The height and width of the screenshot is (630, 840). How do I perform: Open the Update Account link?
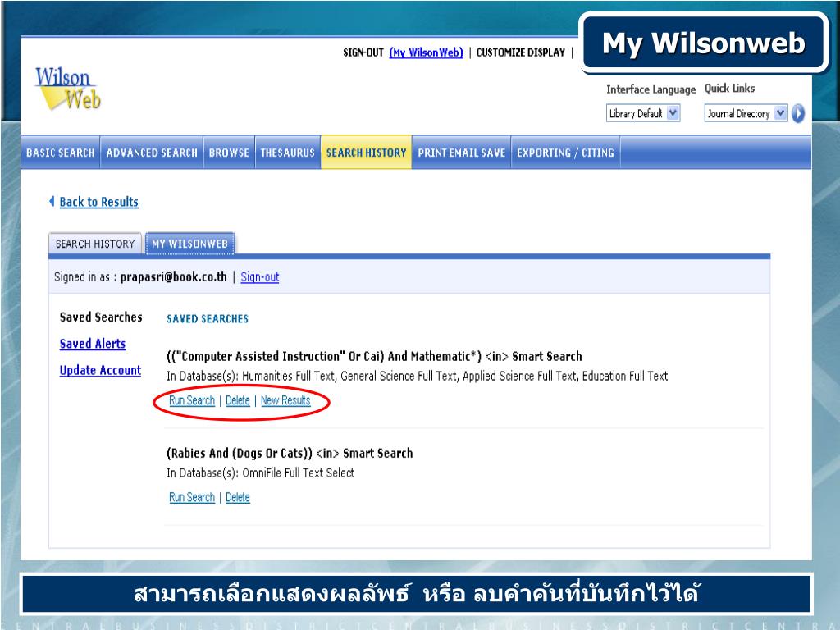(100, 370)
